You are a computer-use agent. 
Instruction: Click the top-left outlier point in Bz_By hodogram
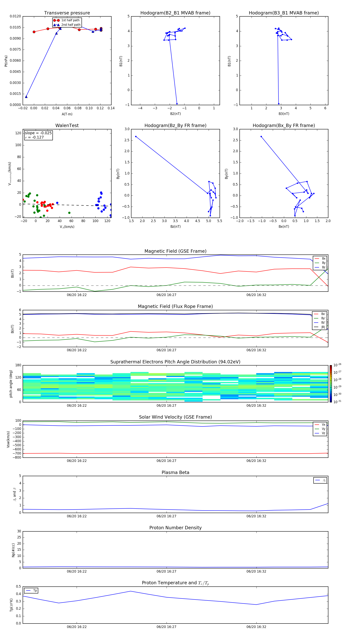(x=136, y=136)
